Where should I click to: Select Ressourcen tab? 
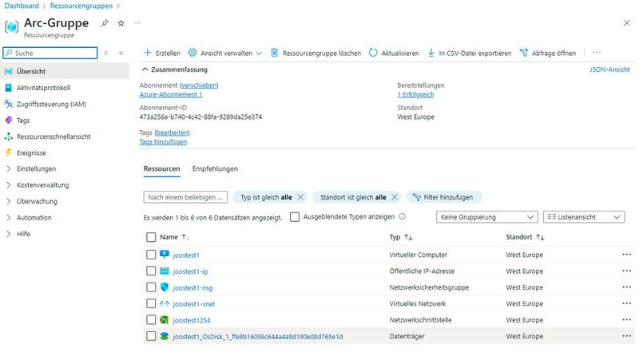(162, 168)
